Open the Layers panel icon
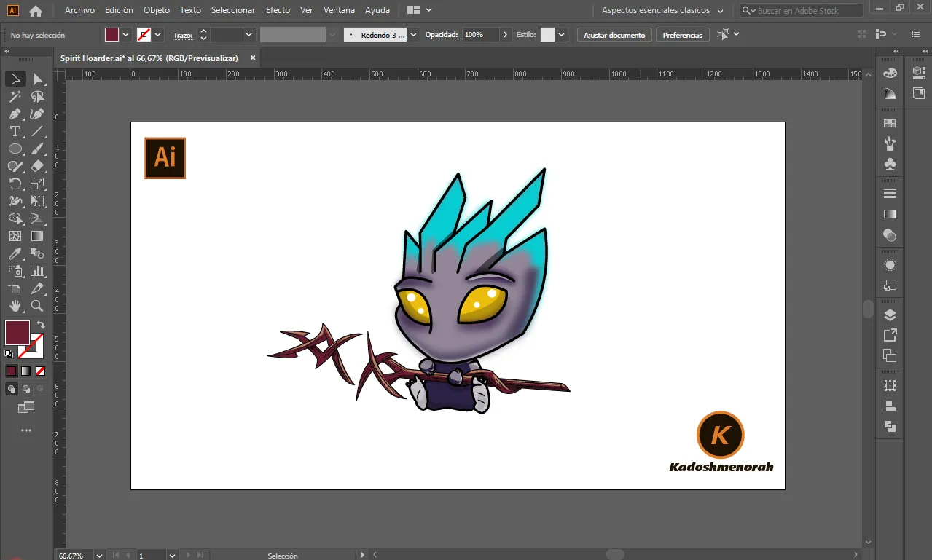The image size is (932, 560). (x=890, y=315)
